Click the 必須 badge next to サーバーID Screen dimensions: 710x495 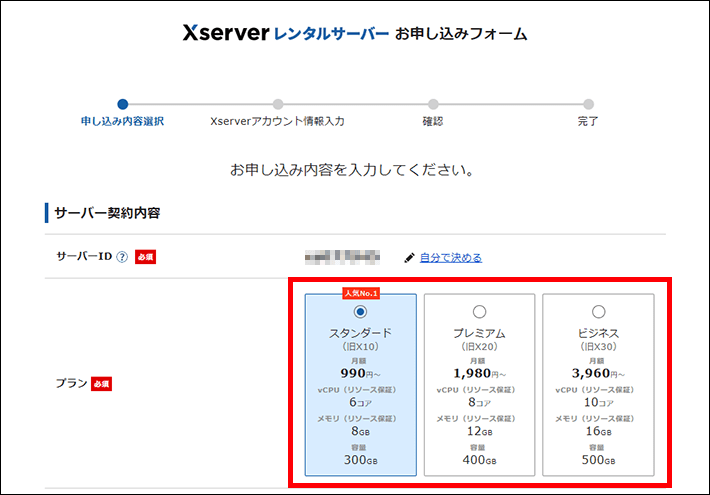[145, 257]
